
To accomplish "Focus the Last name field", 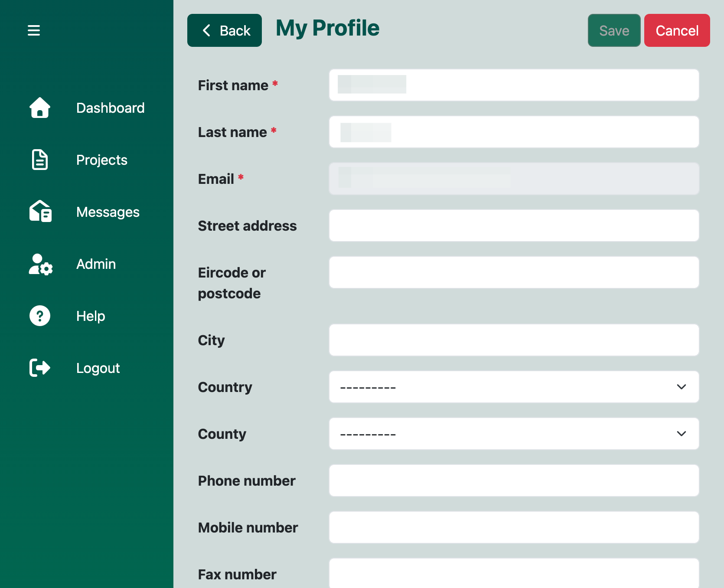I will 514,132.
